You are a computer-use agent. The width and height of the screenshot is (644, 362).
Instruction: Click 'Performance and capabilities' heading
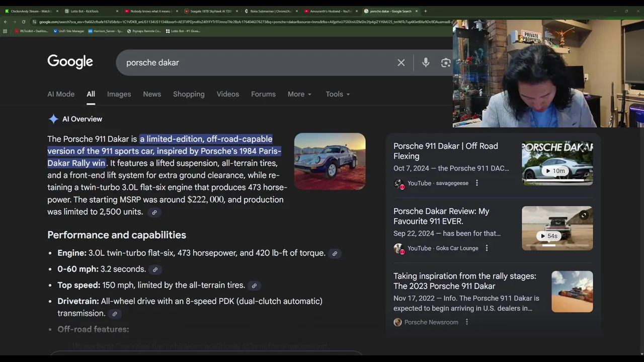(x=117, y=235)
